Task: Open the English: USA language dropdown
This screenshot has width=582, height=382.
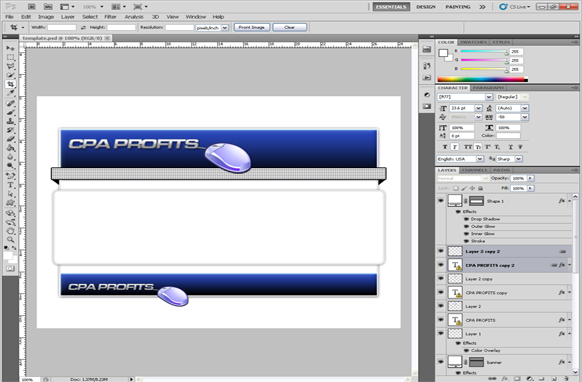Action: (480, 159)
